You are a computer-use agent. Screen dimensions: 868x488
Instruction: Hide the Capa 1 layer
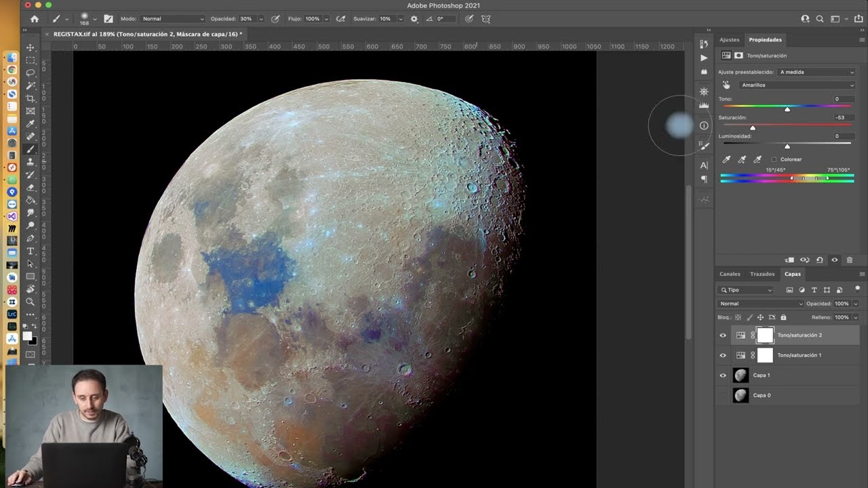[723, 375]
